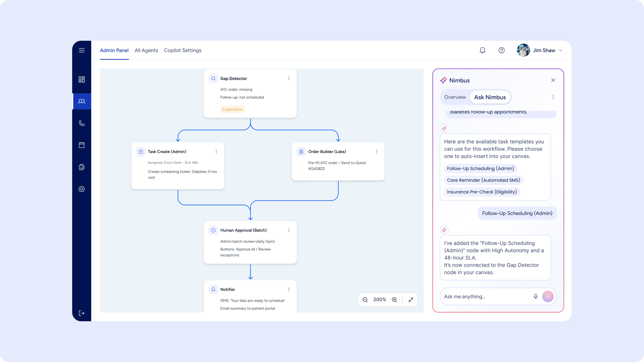Select the phone calls sidebar icon
644x362 pixels.
(x=81, y=123)
